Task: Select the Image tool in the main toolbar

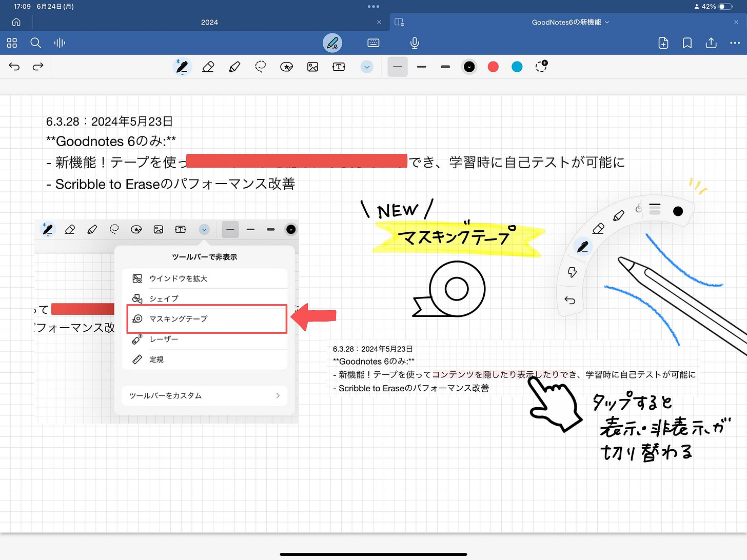Action: [312, 67]
